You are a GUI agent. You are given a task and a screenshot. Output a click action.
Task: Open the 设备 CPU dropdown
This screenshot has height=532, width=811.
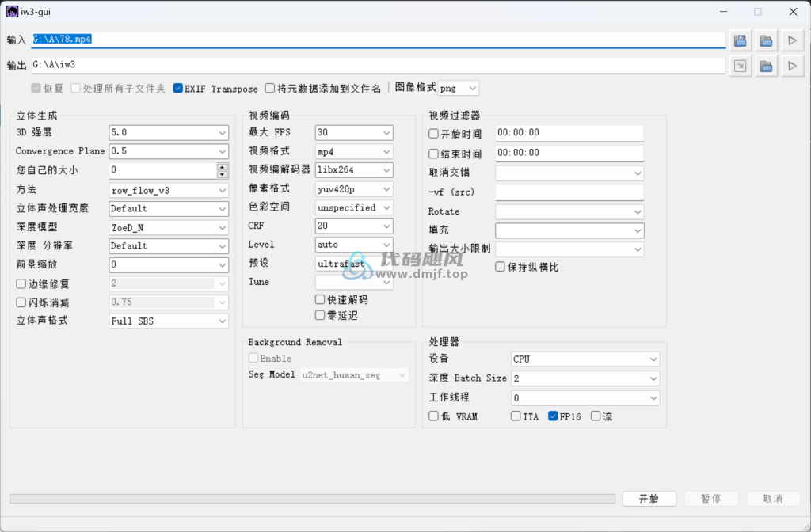point(585,359)
